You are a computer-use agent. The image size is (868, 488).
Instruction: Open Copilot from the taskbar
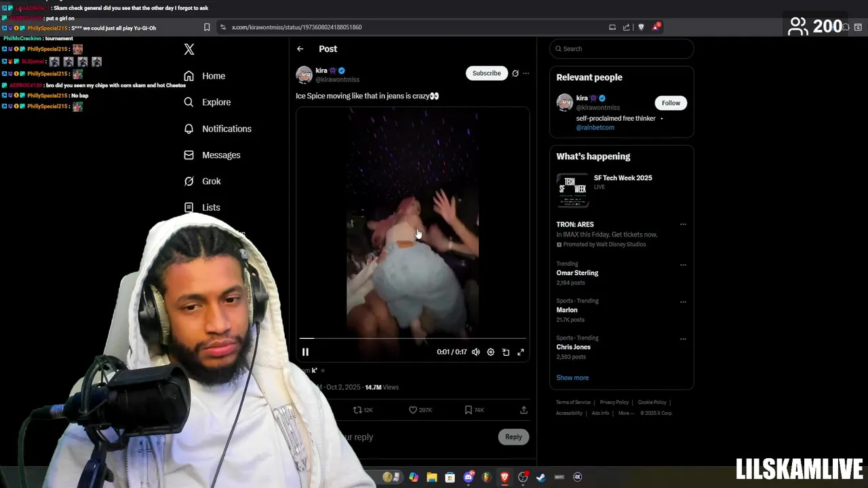414,477
